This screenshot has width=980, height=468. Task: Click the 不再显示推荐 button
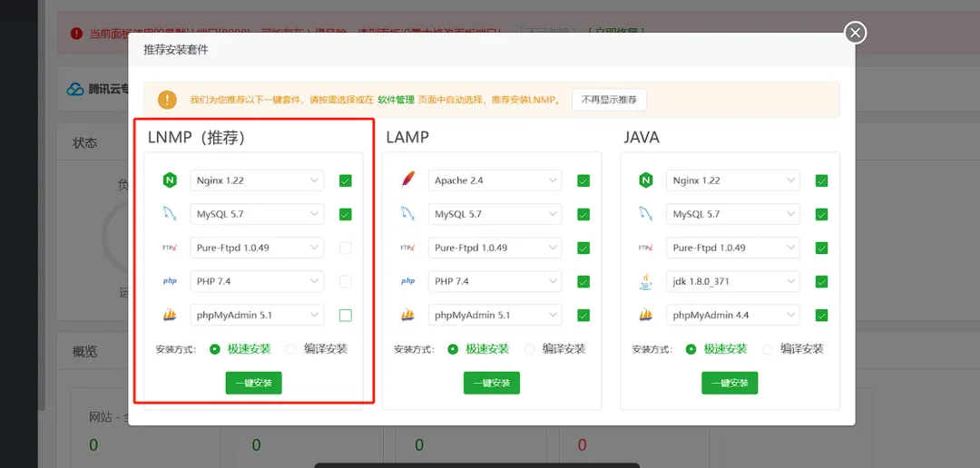pyautogui.click(x=610, y=100)
